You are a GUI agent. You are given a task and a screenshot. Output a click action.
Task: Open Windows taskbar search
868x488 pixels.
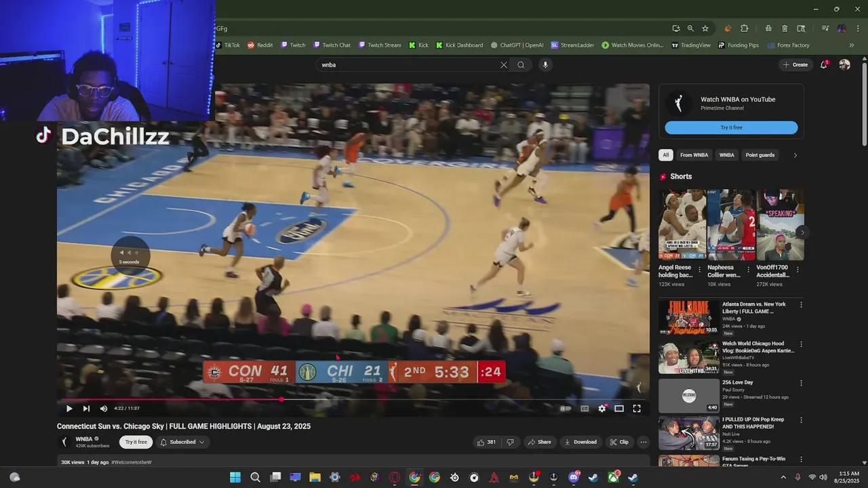255,477
